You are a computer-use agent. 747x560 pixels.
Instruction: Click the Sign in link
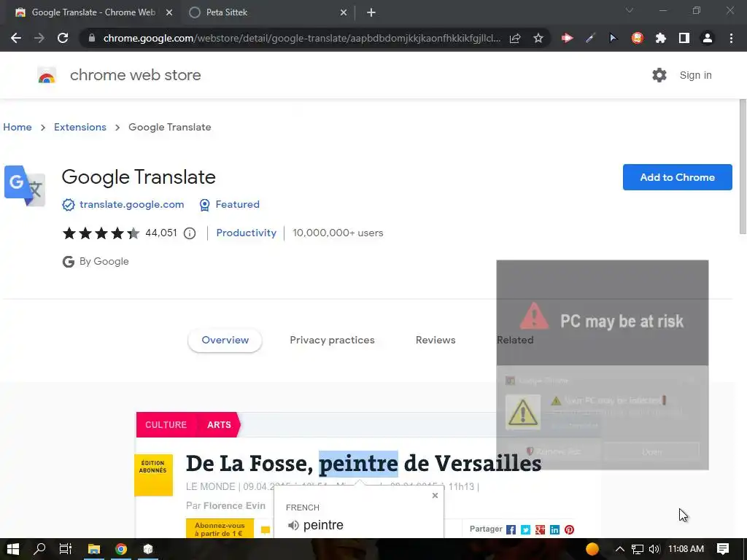695,75
